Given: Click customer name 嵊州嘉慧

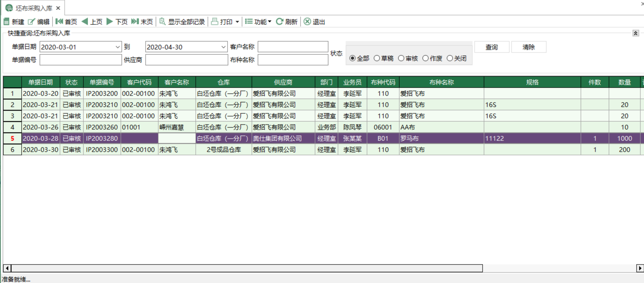Looking at the screenshot, I should [x=177, y=127].
